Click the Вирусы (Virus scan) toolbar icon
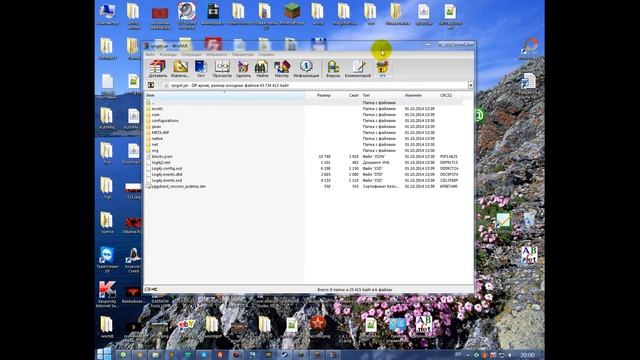The width and height of the screenshot is (640, 360). pyautogui.click(x=333, y=69)
